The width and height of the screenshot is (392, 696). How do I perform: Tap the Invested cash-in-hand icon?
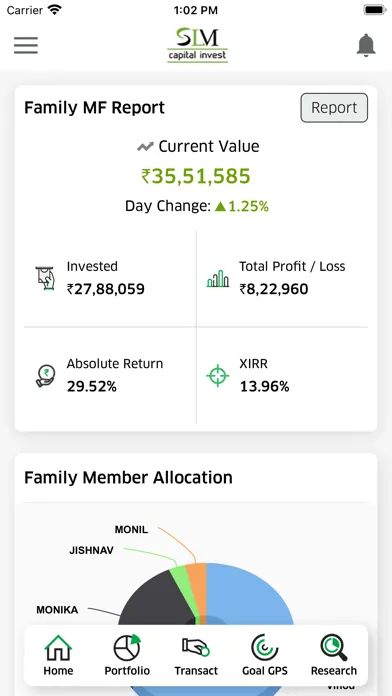pyautogui.click(x=45, y=278)
